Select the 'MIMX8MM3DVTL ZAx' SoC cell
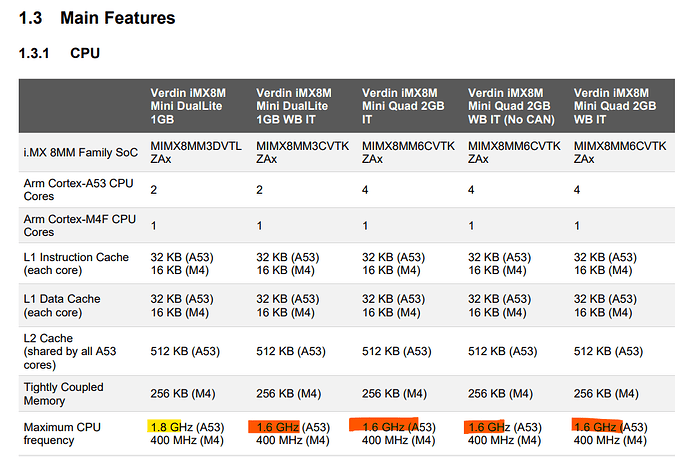This screenshot has height=457, width=690. coord(196,152)
